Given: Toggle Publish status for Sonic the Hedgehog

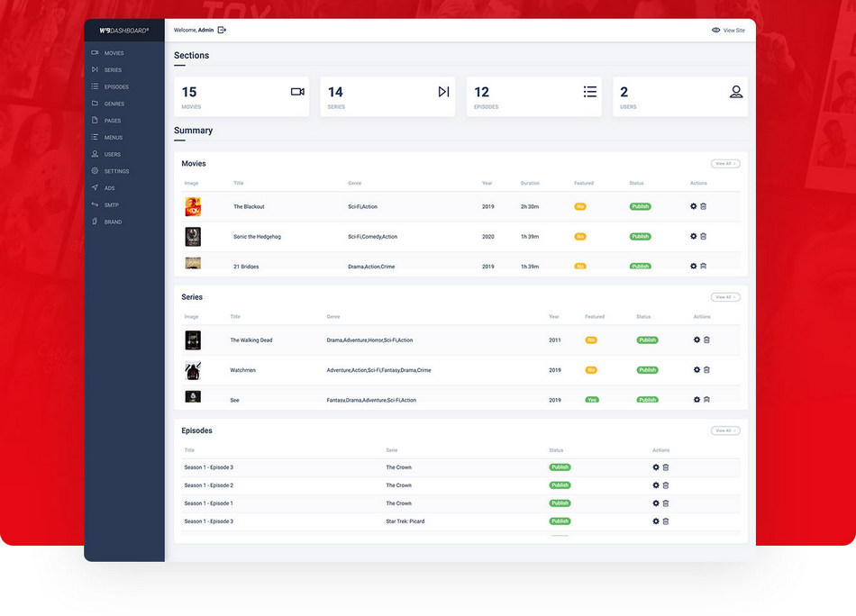Looking at the screenshot, I should pos(640,236).
